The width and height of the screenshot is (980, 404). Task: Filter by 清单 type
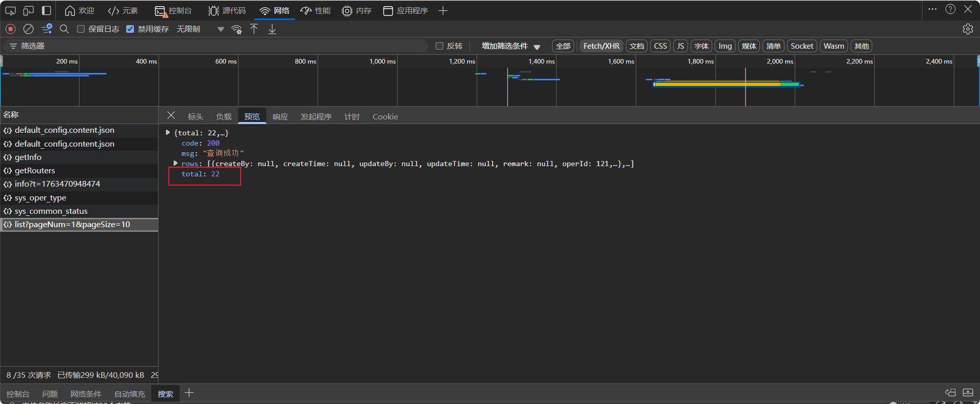pyautogui.click(x=773, y=46)
